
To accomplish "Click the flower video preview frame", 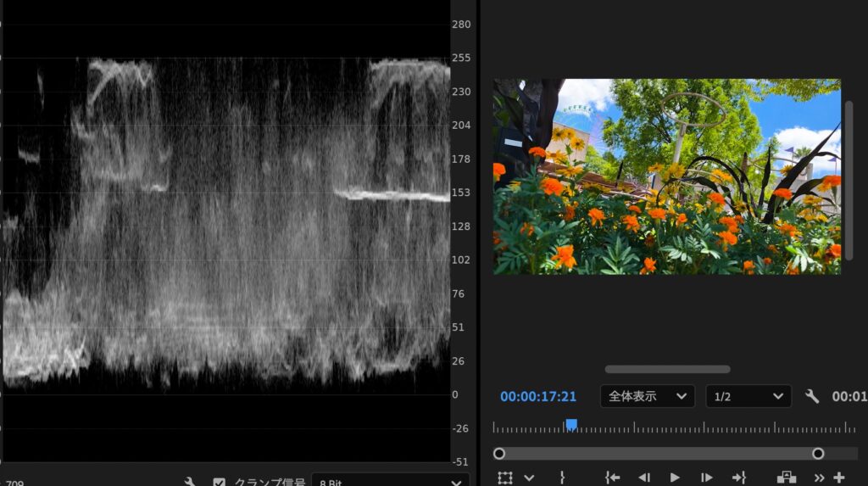I will point(667,176).
